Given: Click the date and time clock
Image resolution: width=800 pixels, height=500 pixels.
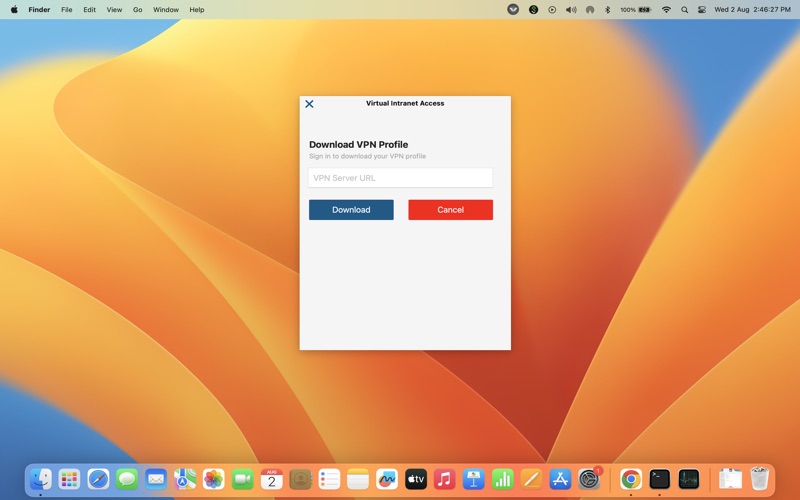Looking at the screenshot, I should (x=753, y=9).
